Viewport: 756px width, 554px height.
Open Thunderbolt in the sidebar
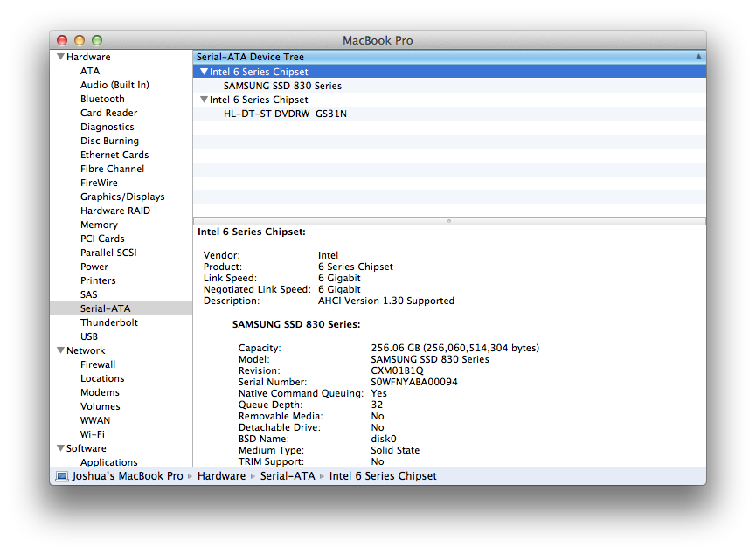[x=109, y=322]
